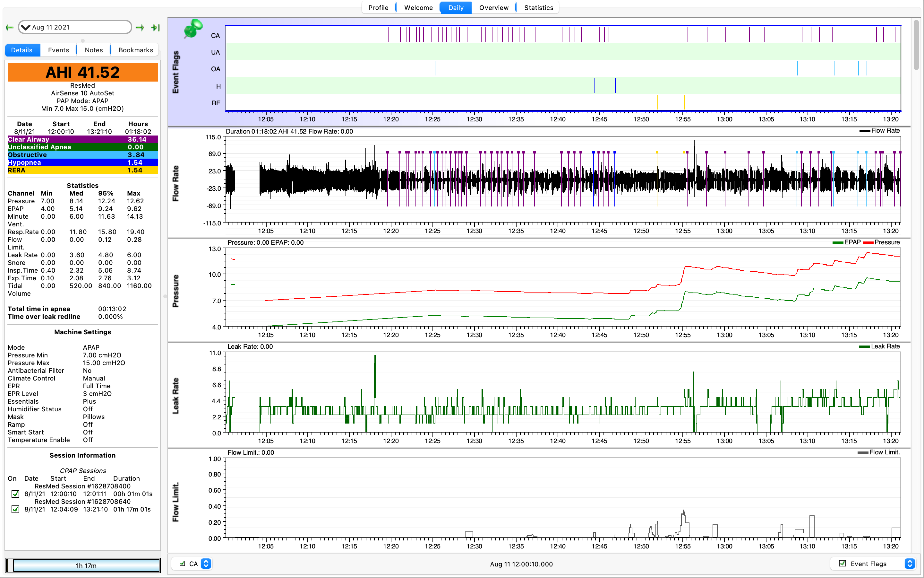Click the UA row label in Event Flags
This screenshot has width=924, height=578.
tap(215, 52)
